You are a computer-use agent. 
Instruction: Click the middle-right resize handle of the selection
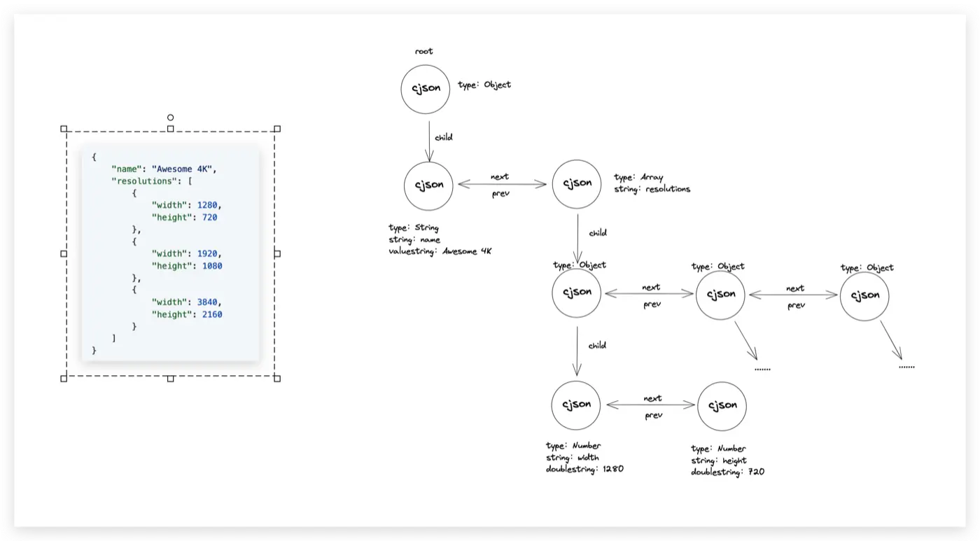pos(277,253)
